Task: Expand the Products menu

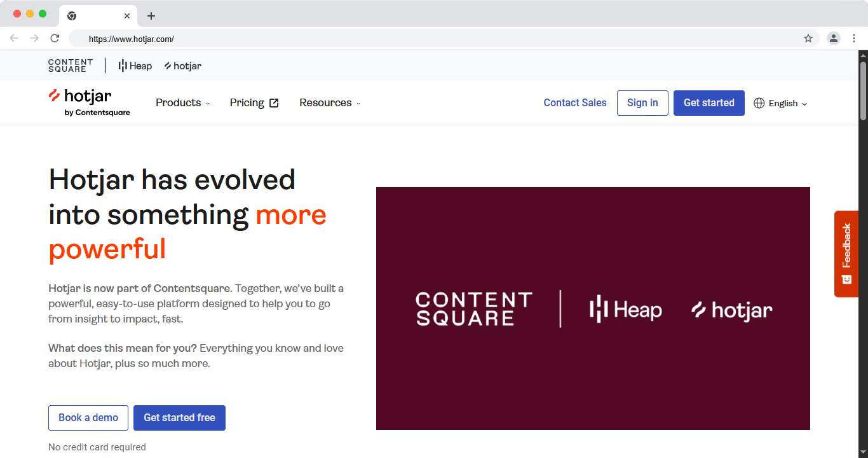Action: click(x=182, y=103)
